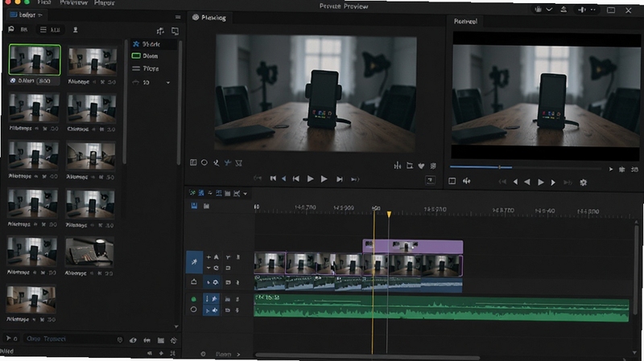This screenshot has width=644, height=361.
Task: Click the blue progress slider under the right viewer
Action: 526,167
